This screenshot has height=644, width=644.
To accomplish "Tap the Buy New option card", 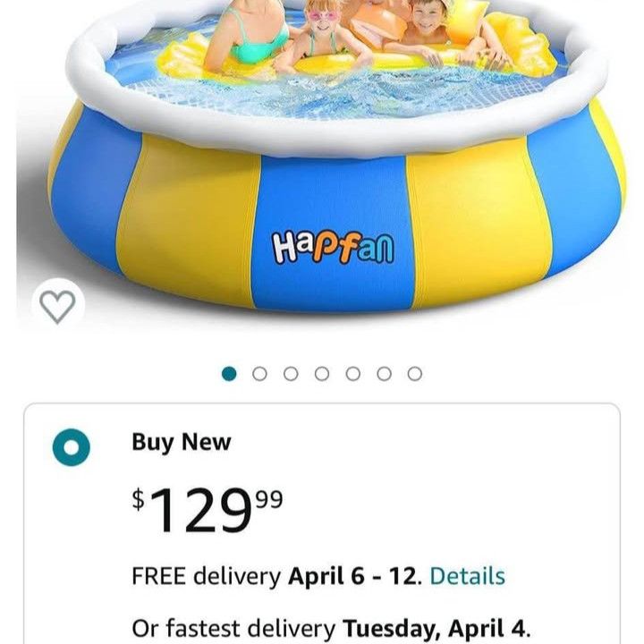I will (322, 523).
